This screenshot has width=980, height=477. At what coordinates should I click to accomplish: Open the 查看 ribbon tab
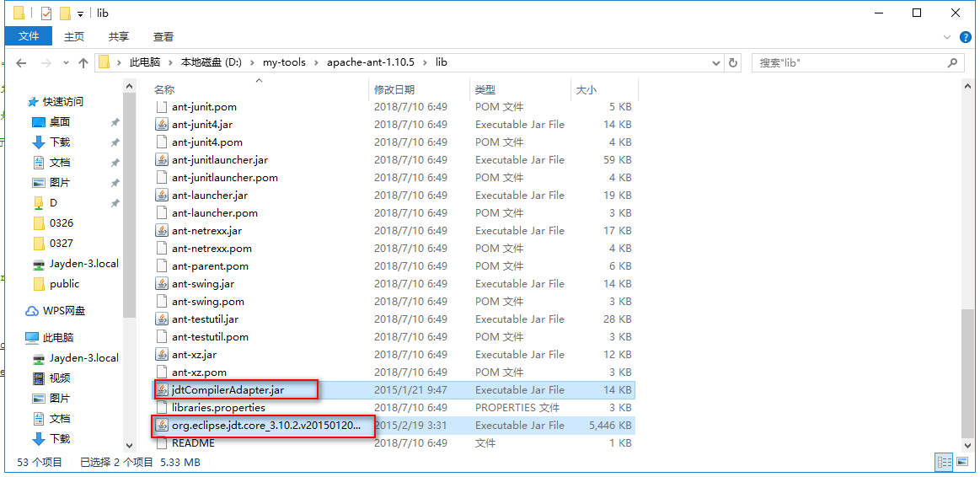[163, 37]
